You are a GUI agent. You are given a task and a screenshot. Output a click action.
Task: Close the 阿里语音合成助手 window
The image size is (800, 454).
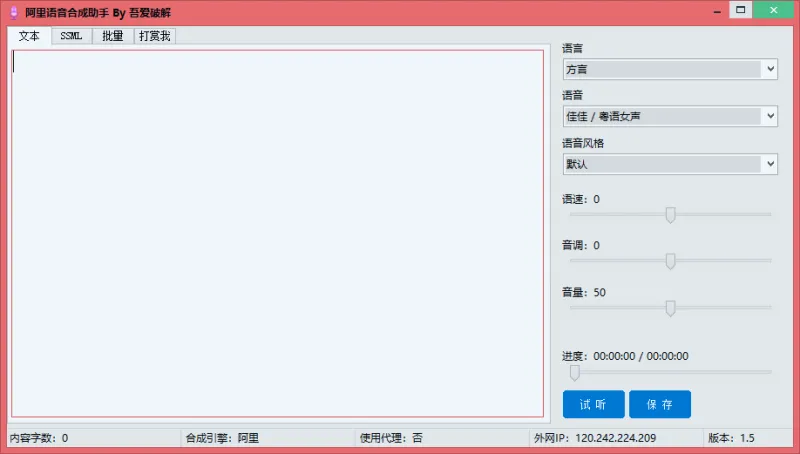point(773,10)
